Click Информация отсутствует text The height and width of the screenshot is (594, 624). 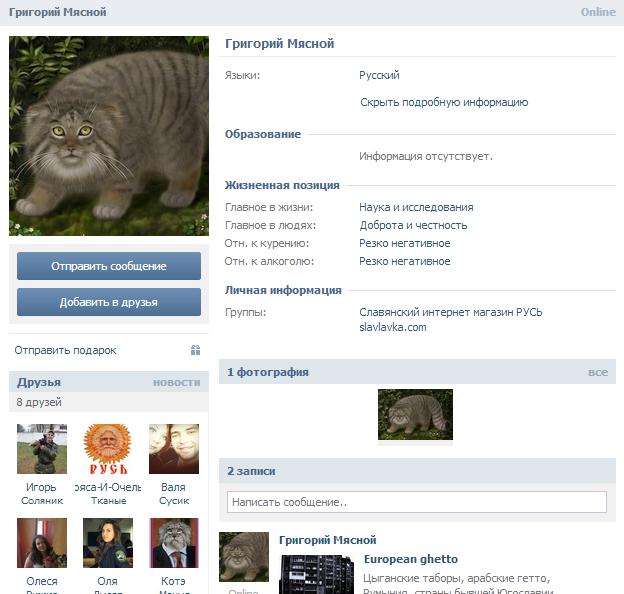pyautogui.click(x=426, y=156)
